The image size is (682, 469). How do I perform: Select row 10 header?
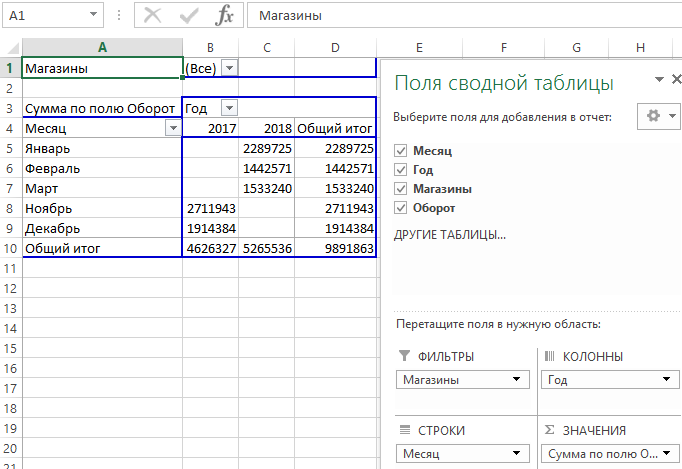(x=10, y=248)
